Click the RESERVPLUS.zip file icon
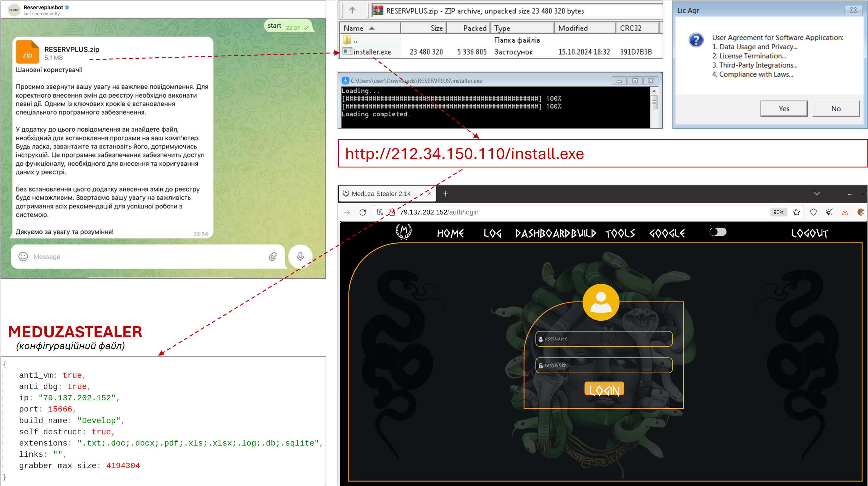This screenshot has height=486, width=868. point(27,52)
